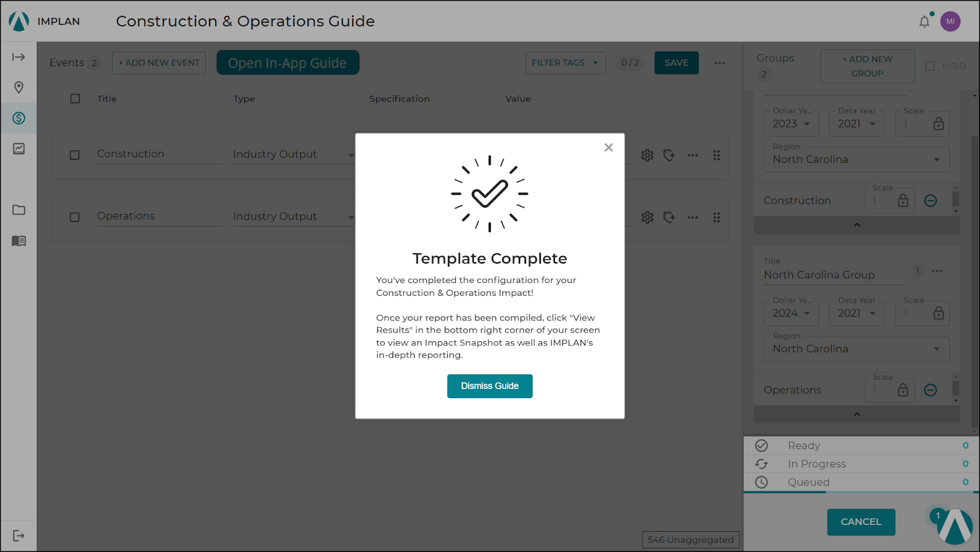
Task: Collapse the Construction group with its chevron
Action: click(856, 225)
